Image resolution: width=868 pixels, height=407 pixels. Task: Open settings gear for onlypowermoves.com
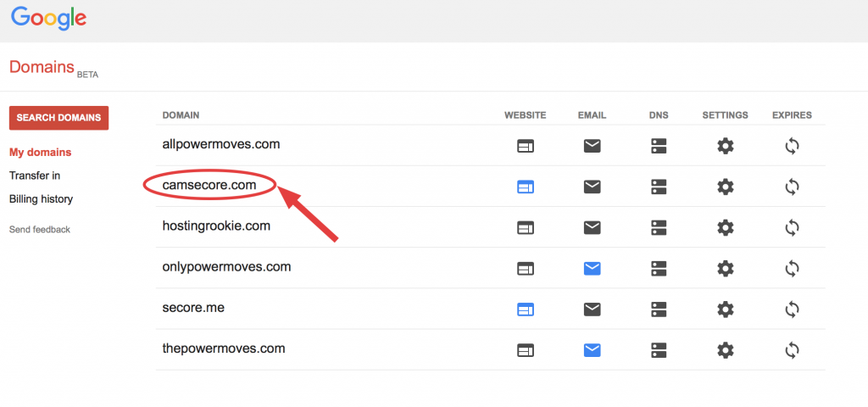726,269
